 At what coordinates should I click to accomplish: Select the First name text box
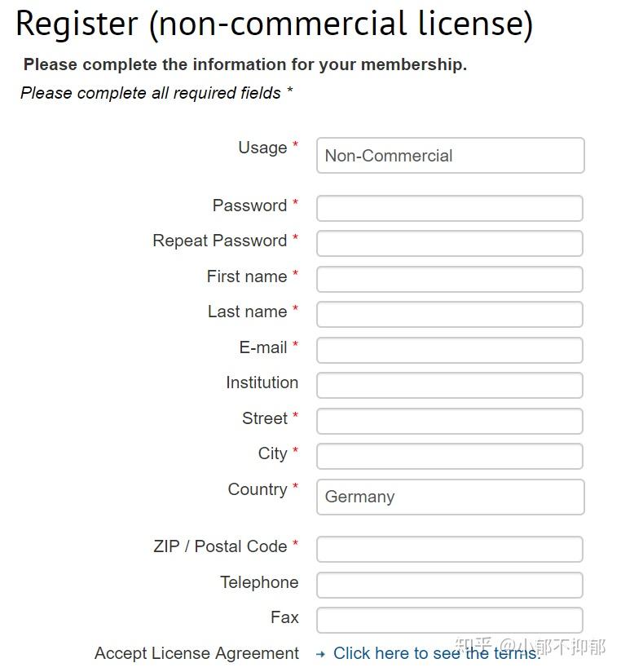pyautogui.click(x=450, y=279)
